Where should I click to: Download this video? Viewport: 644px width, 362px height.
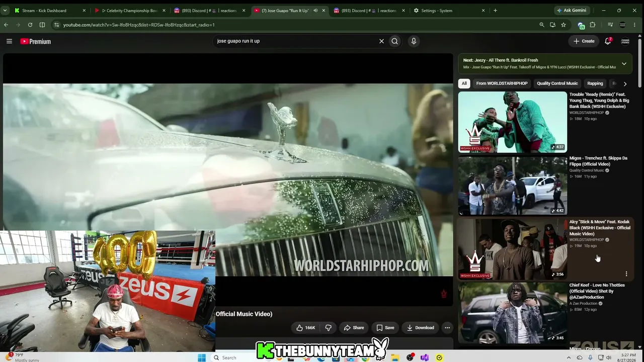click(421, 328)
